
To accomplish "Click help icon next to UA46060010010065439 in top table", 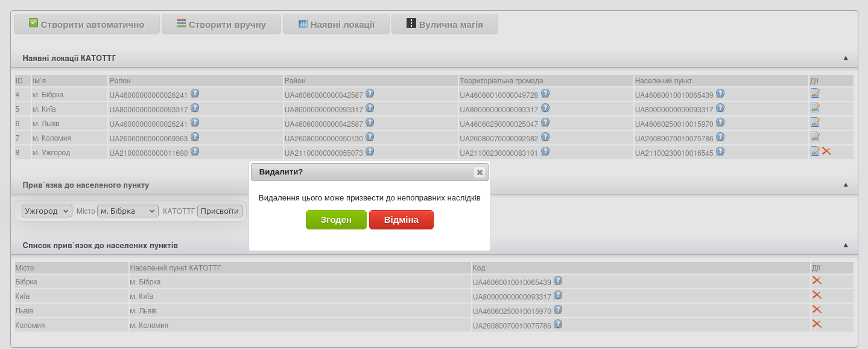I will tap(720, 94).
